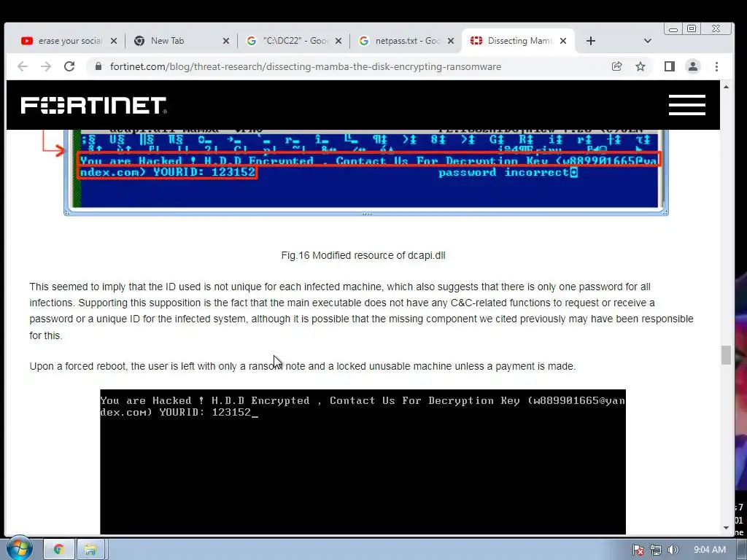Click the paragraph starting 'This seemed to imply'
This screenshot has width=747, height=560.
(x=362, y=311)
